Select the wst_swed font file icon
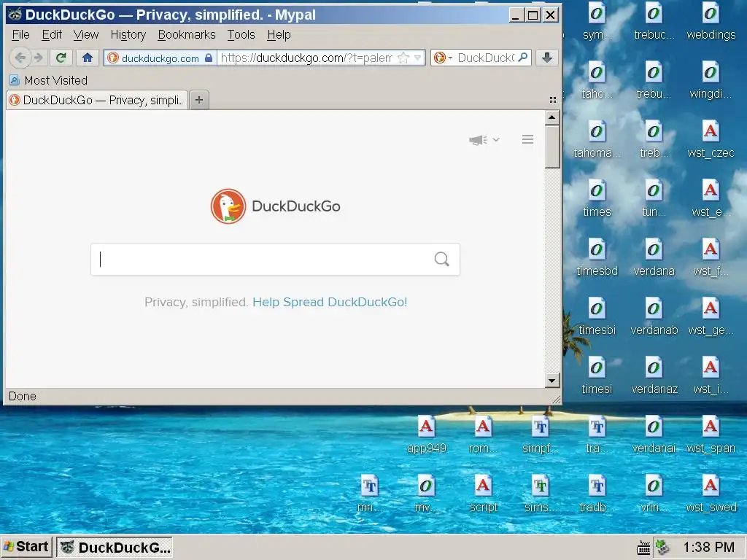This screenshot has height=560, width=747. (711, 494)
